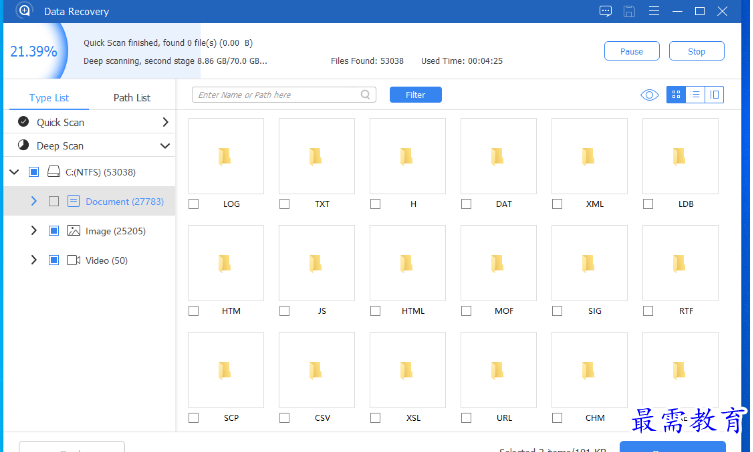Check the LDB folder checkbox
This screenshot has width=753, height=452.
click(x=648, y=204)
